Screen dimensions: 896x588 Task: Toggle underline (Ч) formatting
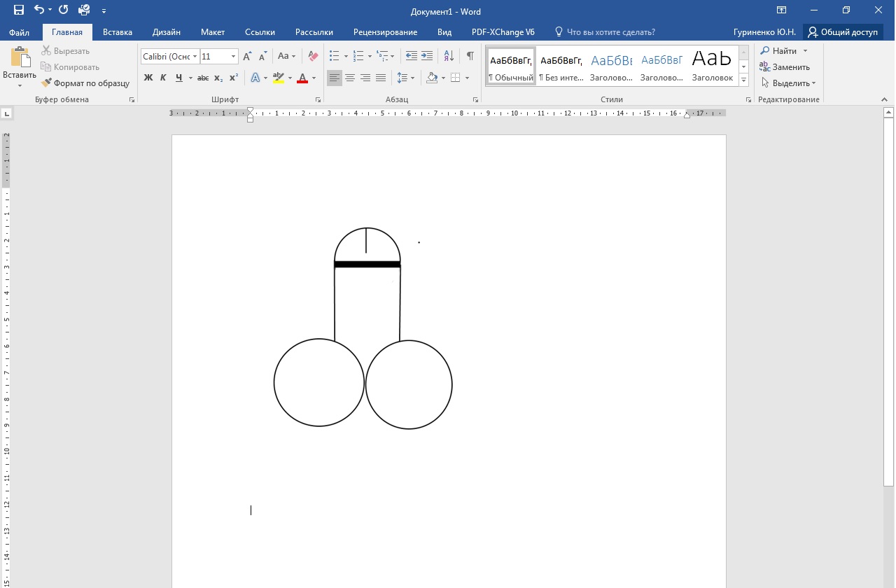pyautogui.click(x=179, y=78)
